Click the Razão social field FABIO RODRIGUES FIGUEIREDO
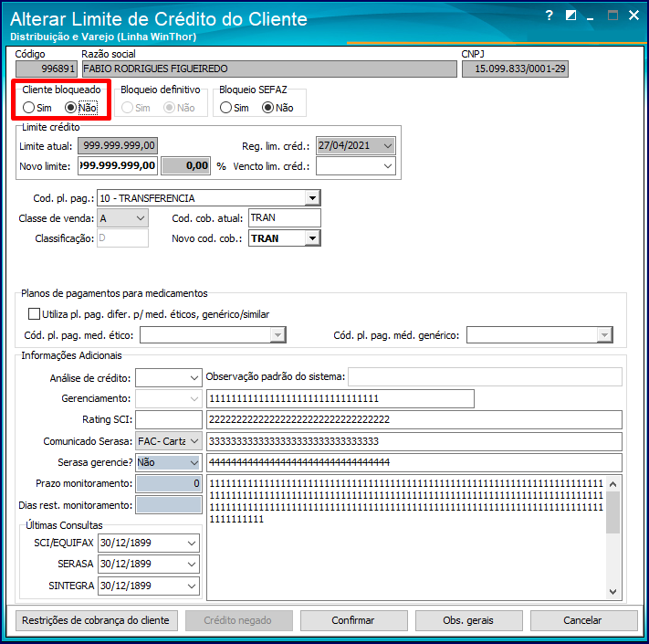The height and width of the screenshot is (644, 649). click(269, 69)
